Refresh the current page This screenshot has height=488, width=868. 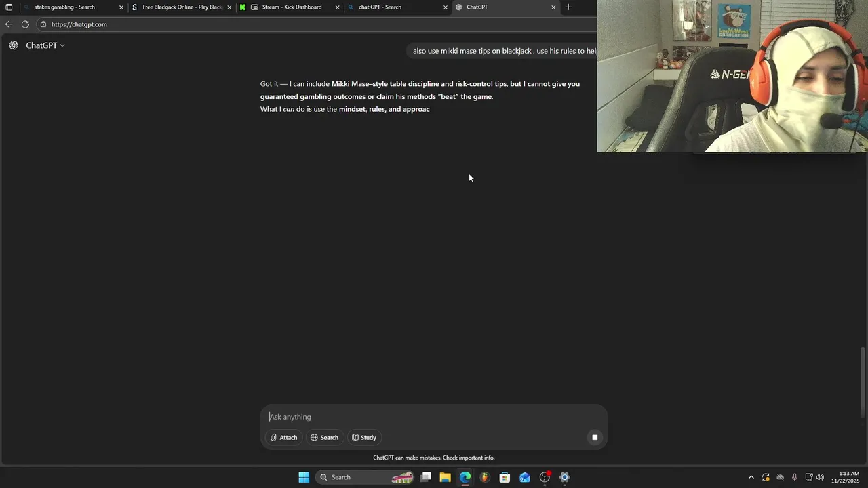point(25,24)
